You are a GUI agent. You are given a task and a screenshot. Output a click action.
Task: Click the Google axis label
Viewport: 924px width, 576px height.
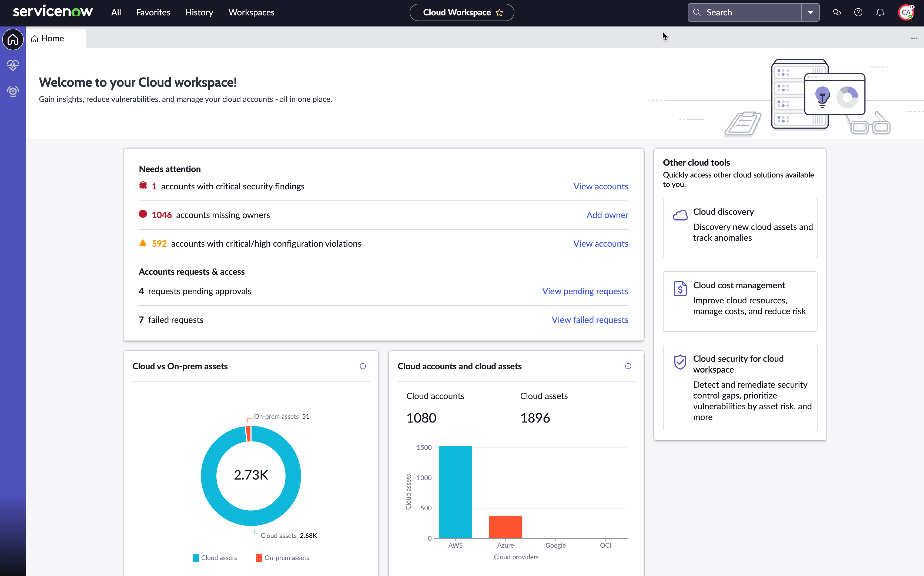(x=555, y=545)
